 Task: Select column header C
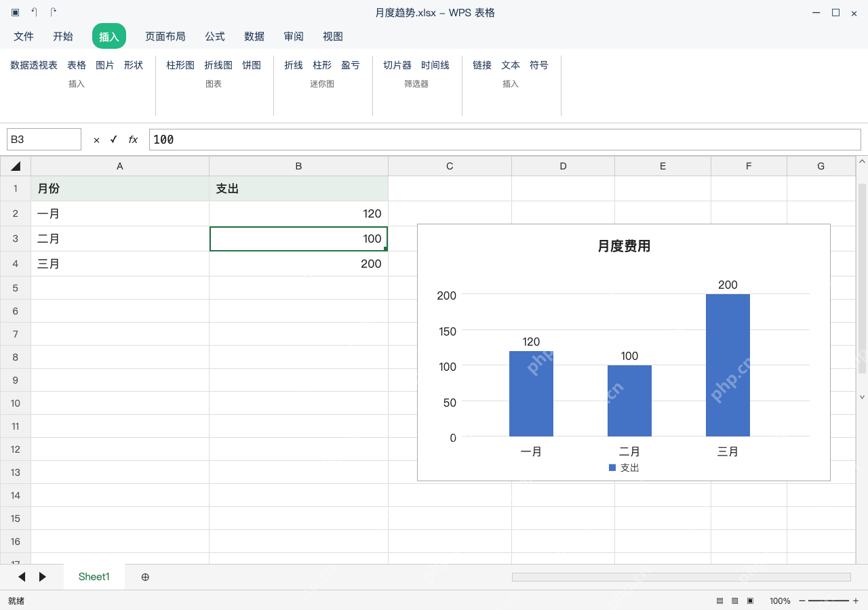pyautogui.click(x=450, y=166)
